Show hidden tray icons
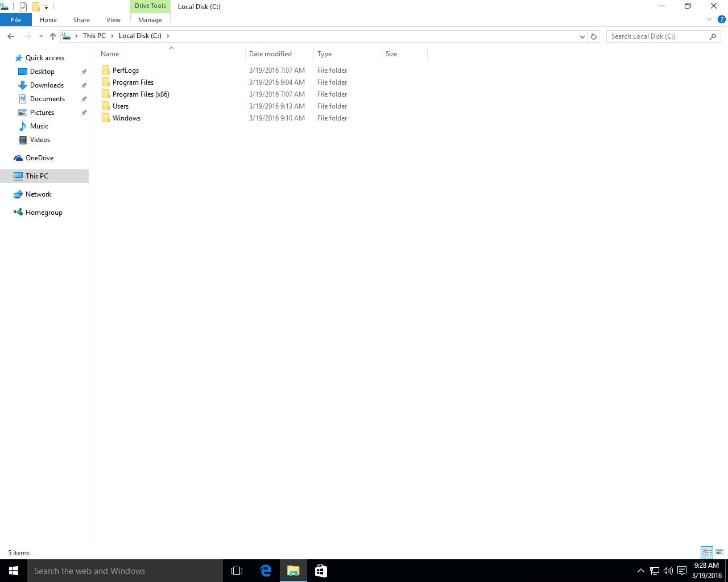This screenshot has height=582, width=728. [640, 571]
